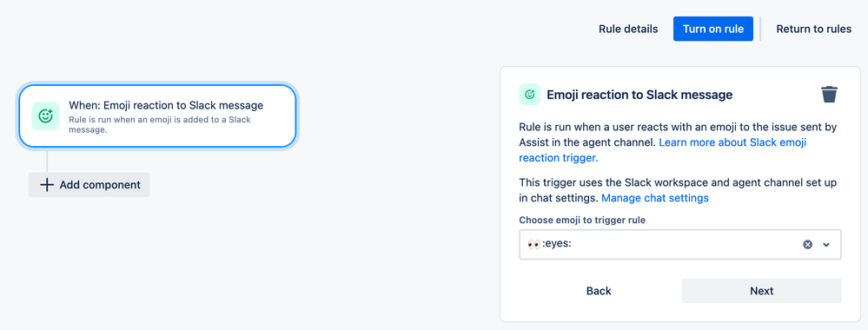Click the trigger card description text
Viewport: 868px width, 330px height.
point(159,124)
